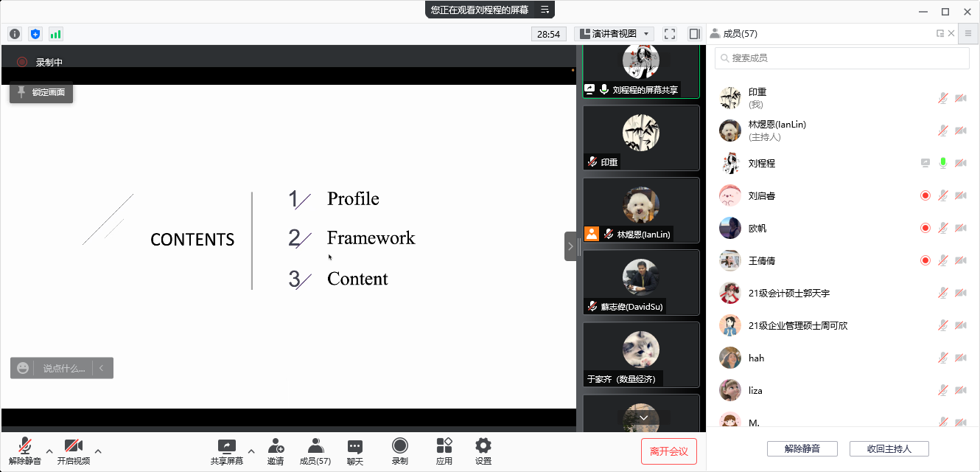980x472 pixels.
Task: Open the 成员(57) members tab
Action: click(x=315, y=451)
